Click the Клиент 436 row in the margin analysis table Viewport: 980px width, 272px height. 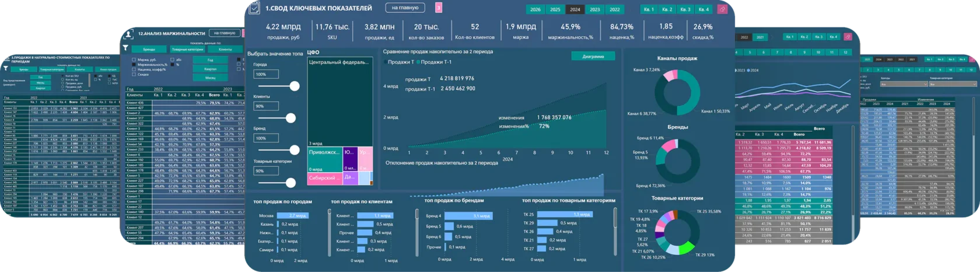pyautogui.click(x=185, y=103)
